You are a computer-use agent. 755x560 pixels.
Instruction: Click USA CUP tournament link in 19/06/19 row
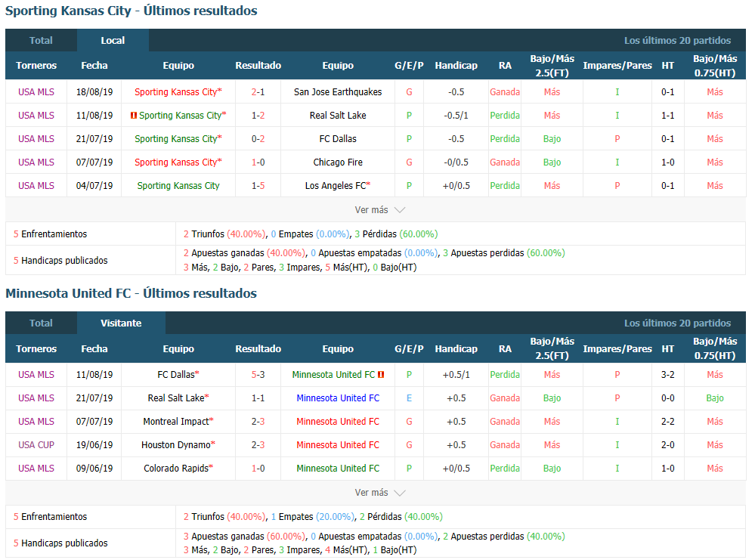click(36, 445)
